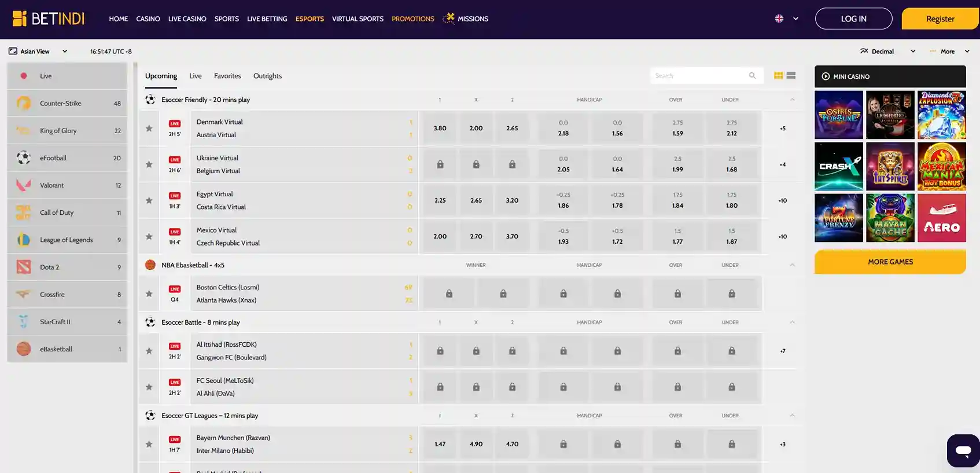The width and height of the screenshot is (980, 473).
Task: Open the Live Casino menu item
Action: (x=187, y=19)
